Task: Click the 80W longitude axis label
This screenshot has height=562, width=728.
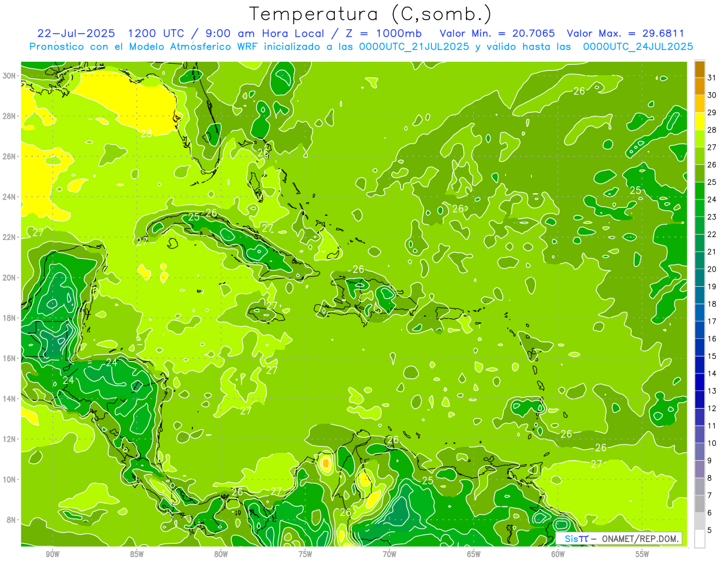Action: 221,555
